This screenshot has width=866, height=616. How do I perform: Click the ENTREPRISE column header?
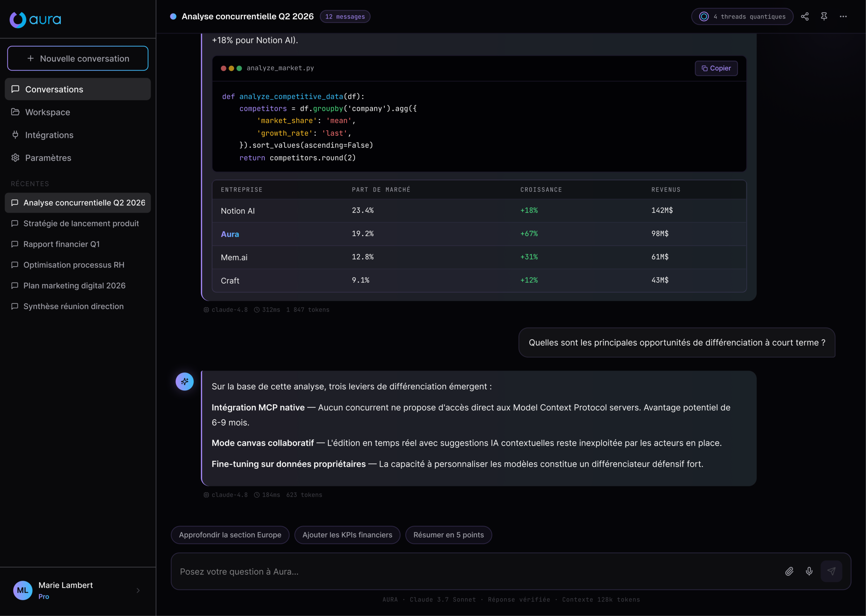coord(242,190)
